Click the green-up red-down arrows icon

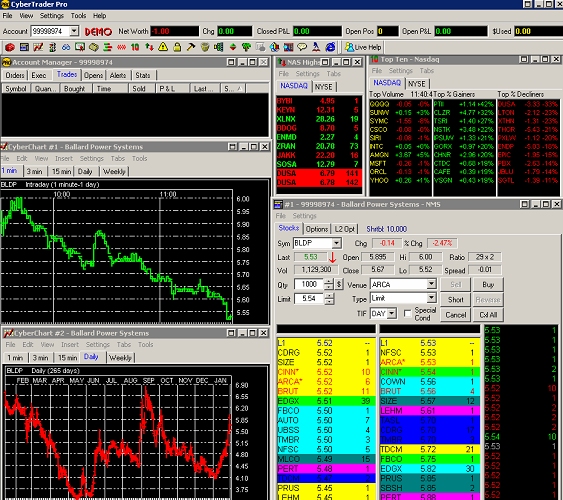click(x=149, y=47)
